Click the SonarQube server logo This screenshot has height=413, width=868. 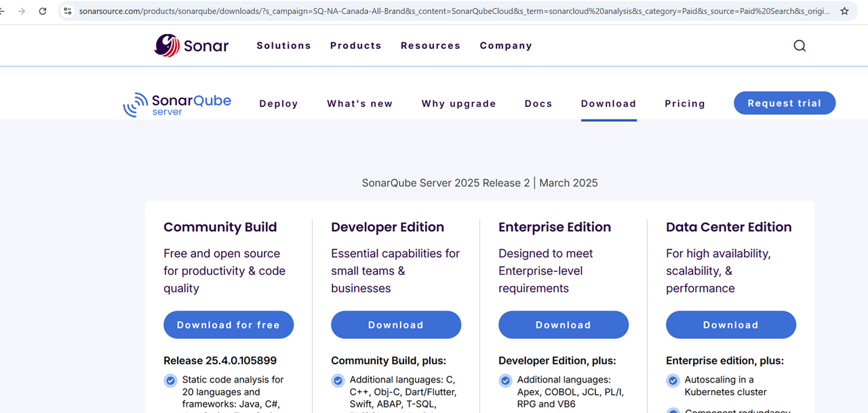coord(177,104)
